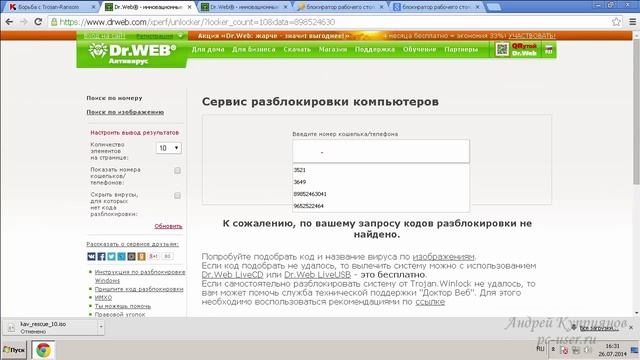This screenshot has height=360, width=640.
Task: Switch site language via the RU flag icon
Action: tap(549, 50)
